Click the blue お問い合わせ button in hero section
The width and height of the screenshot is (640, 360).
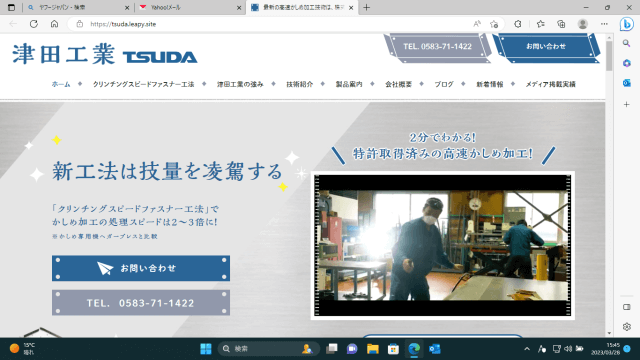(141, 268)
